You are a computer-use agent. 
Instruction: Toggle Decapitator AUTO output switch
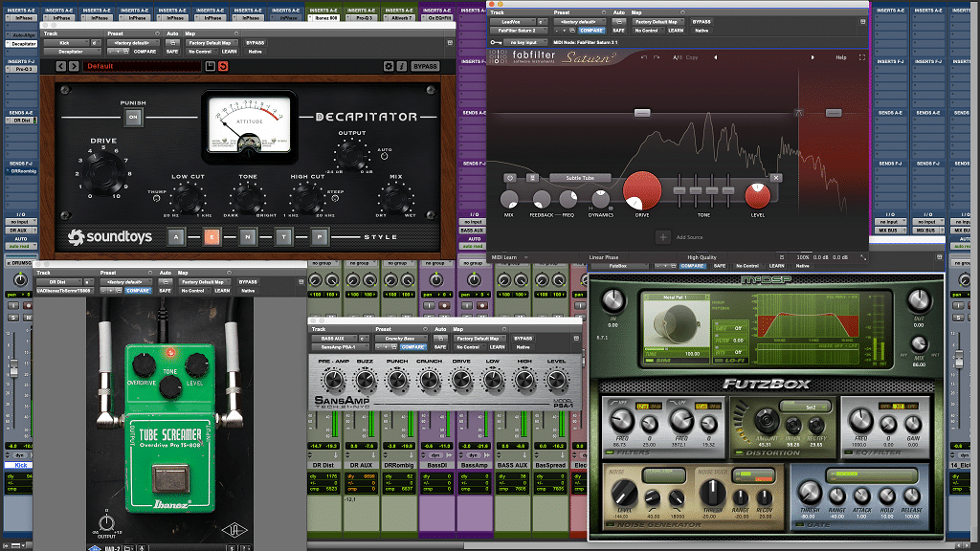pyautogui.click(x=385, y=156)
